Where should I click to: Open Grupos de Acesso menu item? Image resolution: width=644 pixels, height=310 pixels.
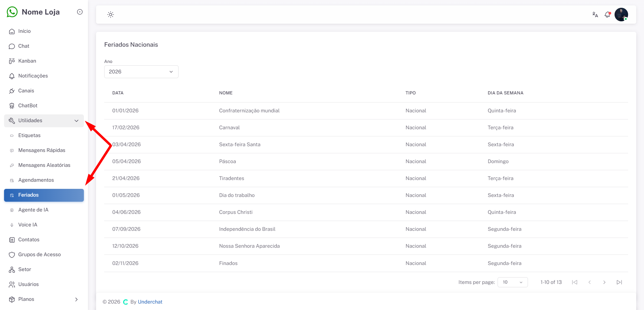pos(44,254)
